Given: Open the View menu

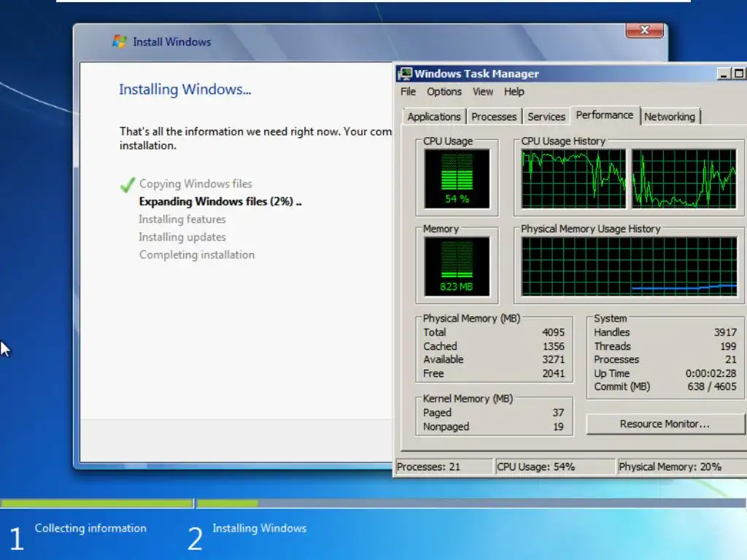Looking at the screenshot, I should click(483, 91).
